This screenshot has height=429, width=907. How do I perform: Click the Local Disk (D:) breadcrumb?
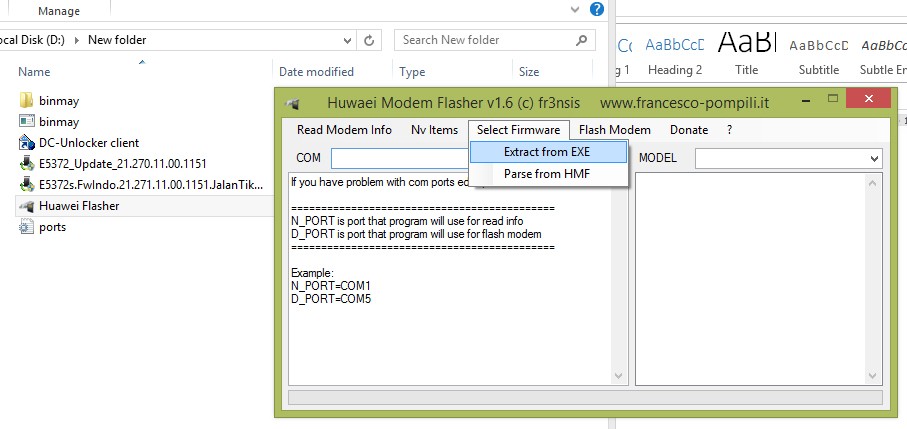pos(32,40)
